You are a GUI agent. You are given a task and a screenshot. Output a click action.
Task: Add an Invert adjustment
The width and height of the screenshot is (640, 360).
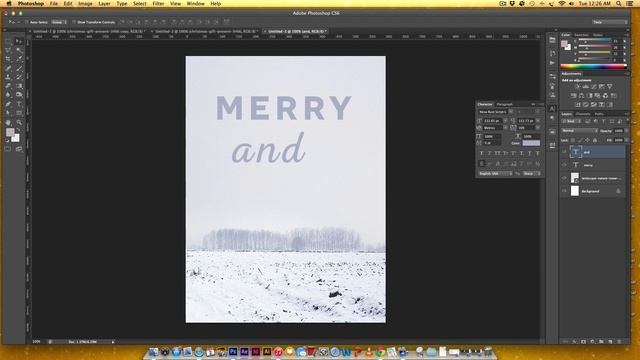(578, 104)
